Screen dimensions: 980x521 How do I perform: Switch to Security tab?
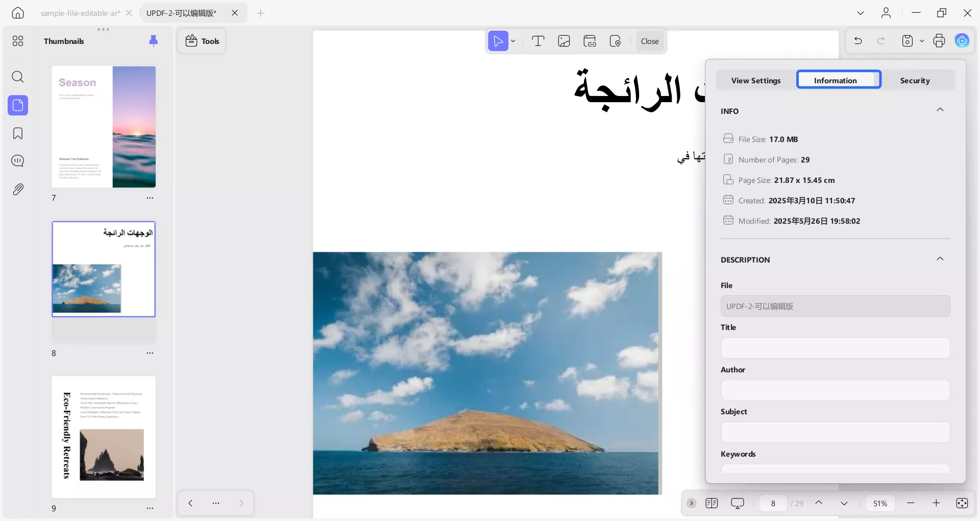915,80
